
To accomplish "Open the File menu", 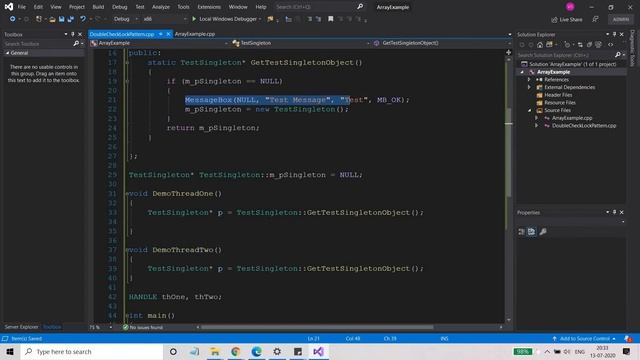I will (22, 7).
